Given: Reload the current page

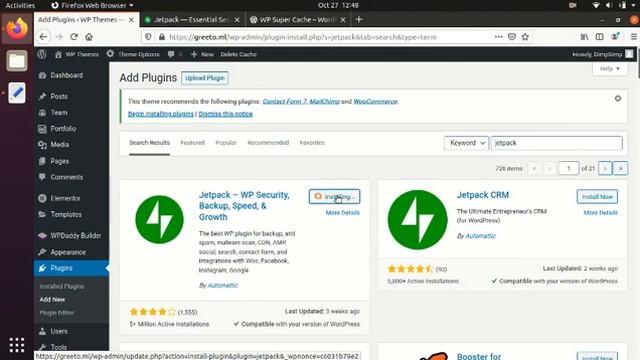Looking at the screenshot, I should (x=74, y=37).
